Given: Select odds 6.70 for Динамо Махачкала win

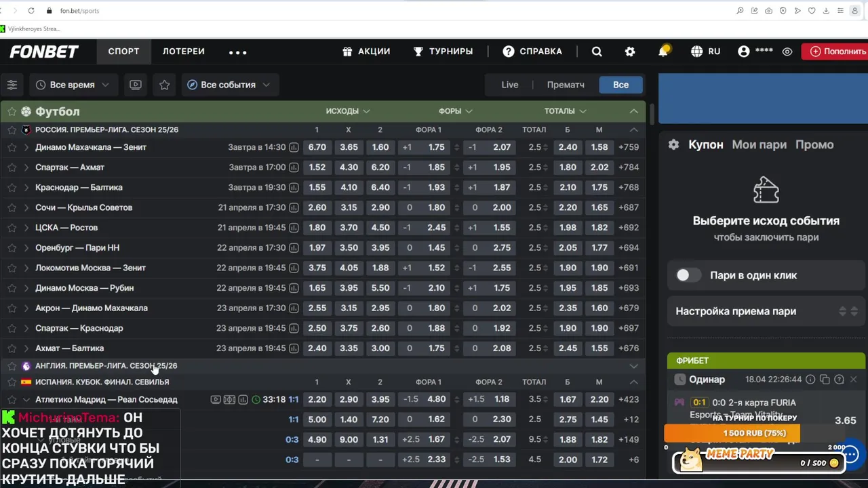Looking at the screenshot, I should [317, 147].
